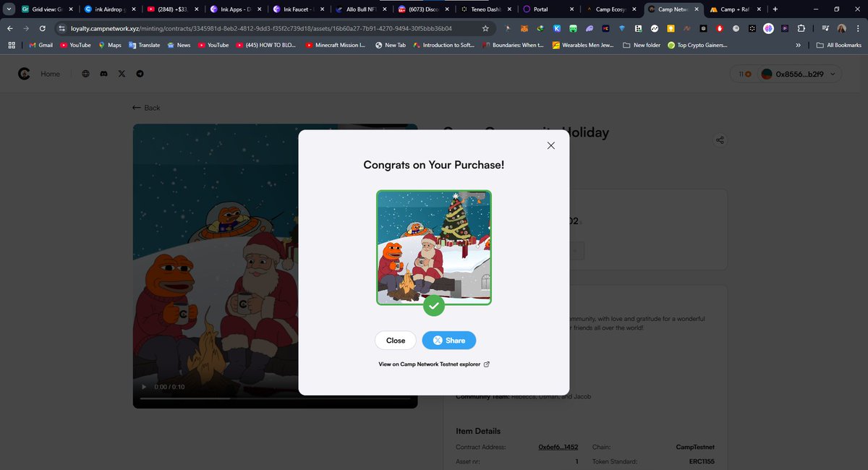Reload the current page

pyautogui.click(x=43, y=28)
